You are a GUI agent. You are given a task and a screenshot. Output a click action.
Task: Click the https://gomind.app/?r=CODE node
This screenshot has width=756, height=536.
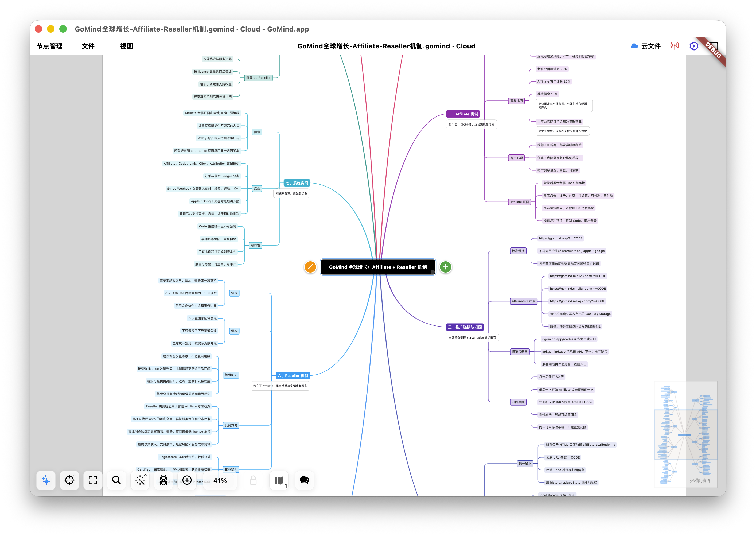(x=561, y=238)
